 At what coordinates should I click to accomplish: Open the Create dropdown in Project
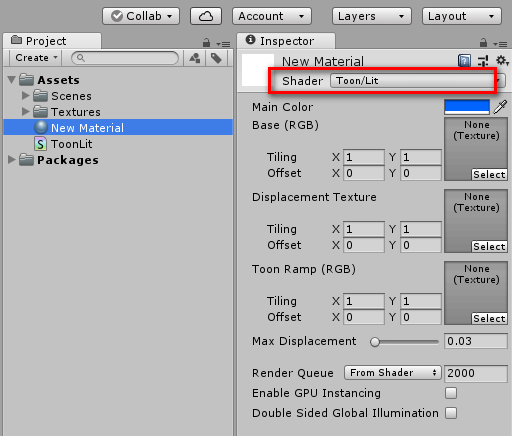pos(35,58)
